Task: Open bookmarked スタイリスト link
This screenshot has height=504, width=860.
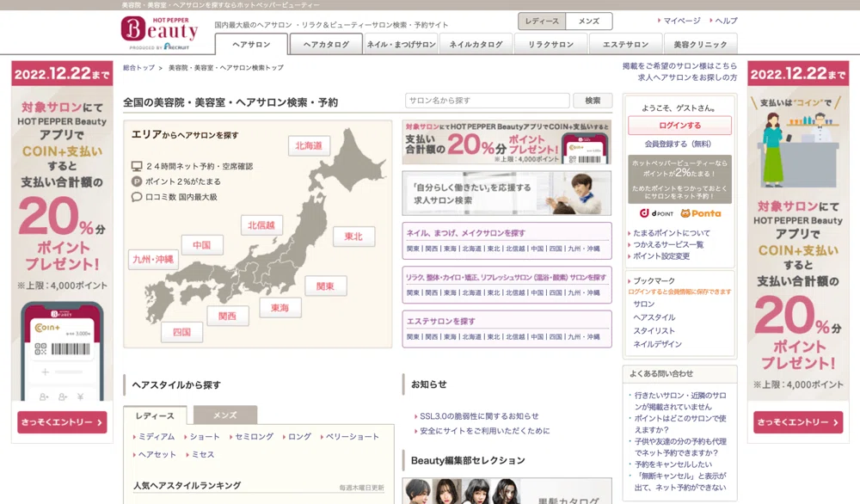Action: coord(654,331)
